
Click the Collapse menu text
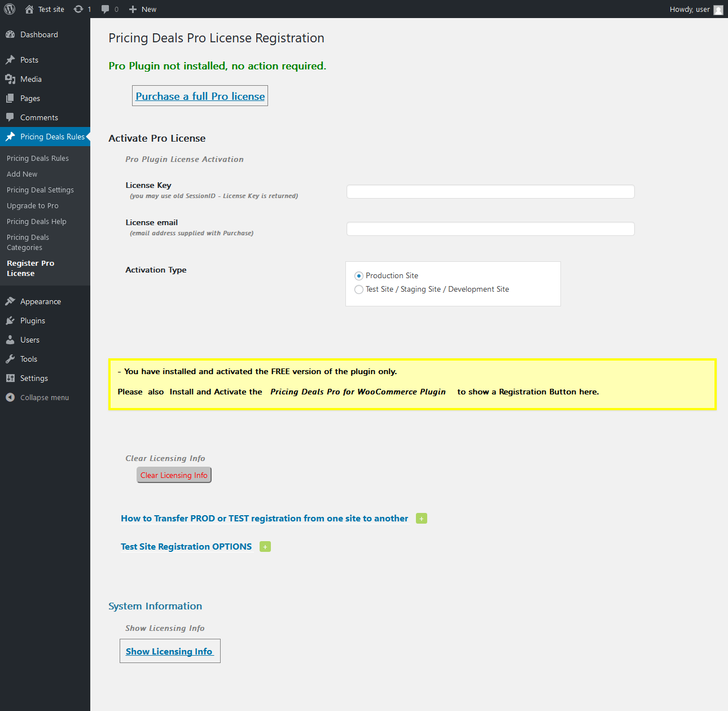[x=45, y=397]
